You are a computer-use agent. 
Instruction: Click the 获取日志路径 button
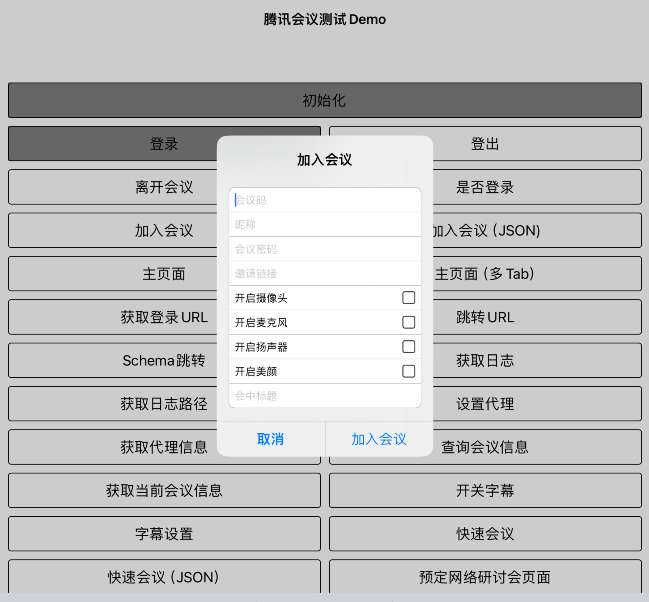pos(164,404)
